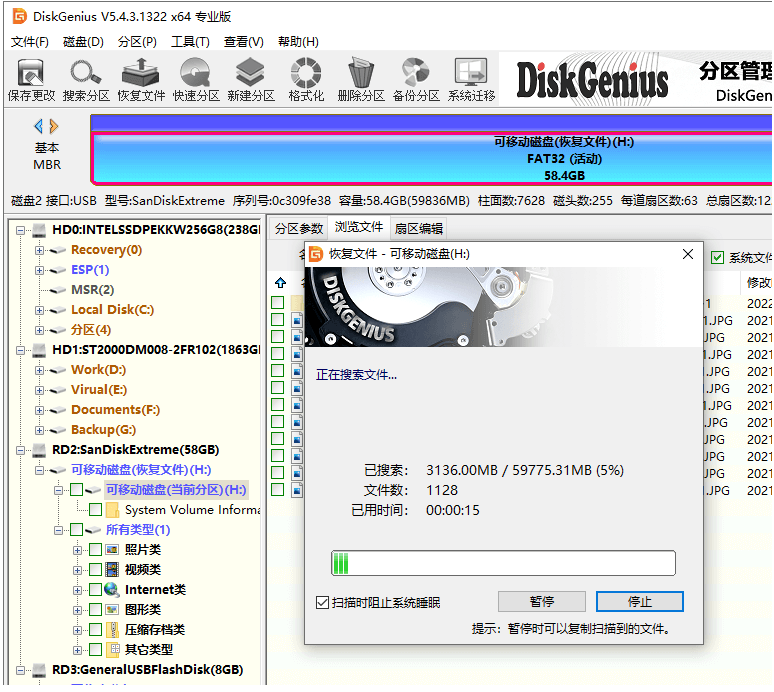Switch to the 分区参数 tab
The image size is (774, 692).
(299, 228)
